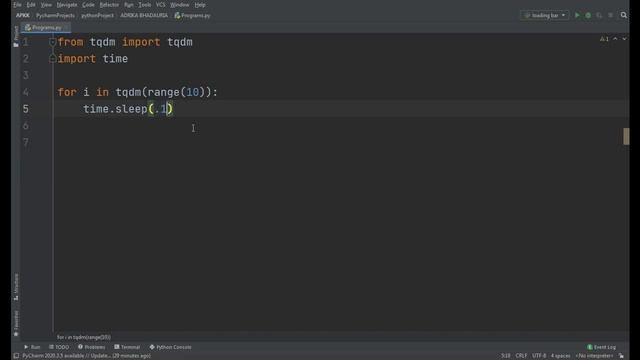
Task: Place cursor in 'time.sleep(.1)' code line
Action: 128,109
